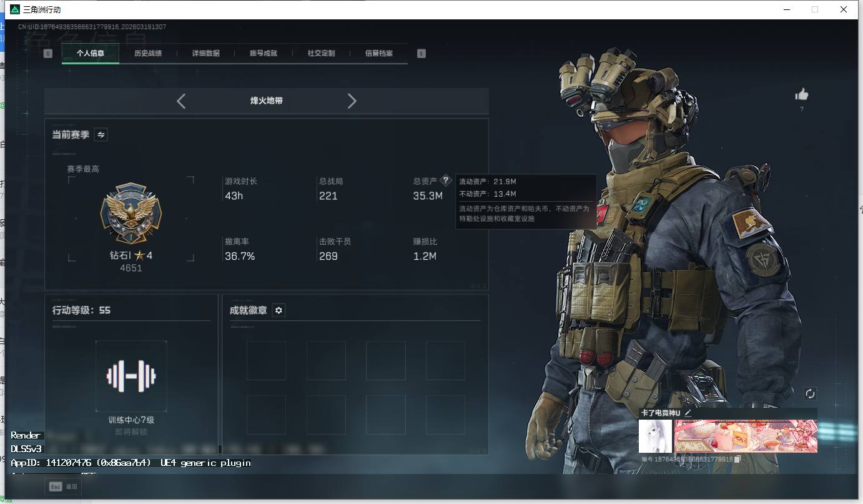Switch to 历史战绩 tab
Viewport: 863px width, 504px height.
148,54
